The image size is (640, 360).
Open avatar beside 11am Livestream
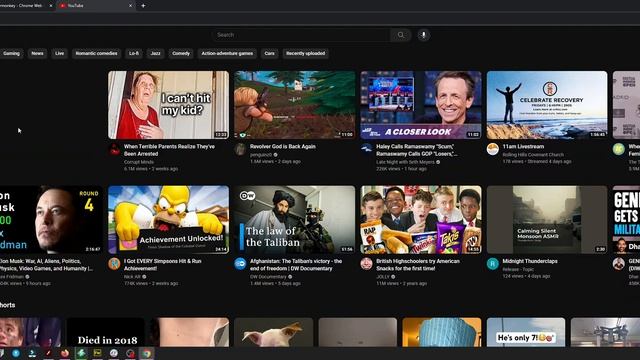(x=493, y=149)
